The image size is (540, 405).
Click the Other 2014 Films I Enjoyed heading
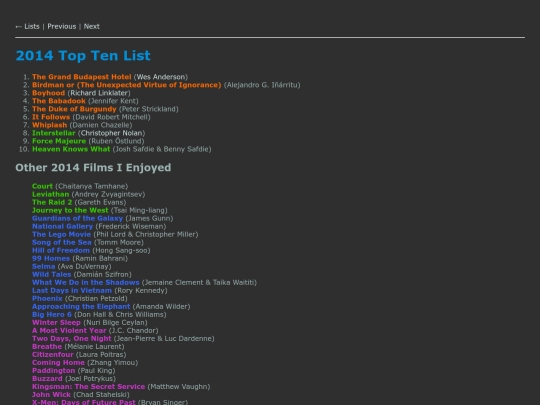[93, 168]
